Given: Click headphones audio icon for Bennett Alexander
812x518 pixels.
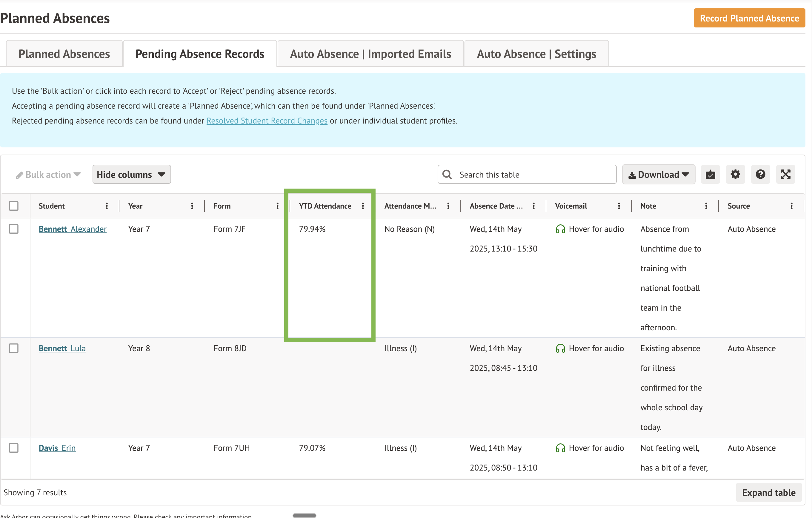Looking at the screenshot, I should 560,229.
